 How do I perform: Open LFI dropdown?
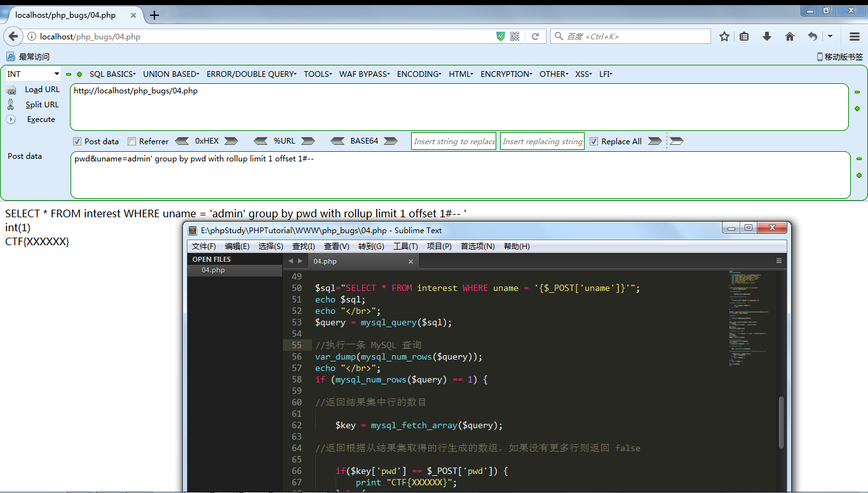tap(606, 74)
